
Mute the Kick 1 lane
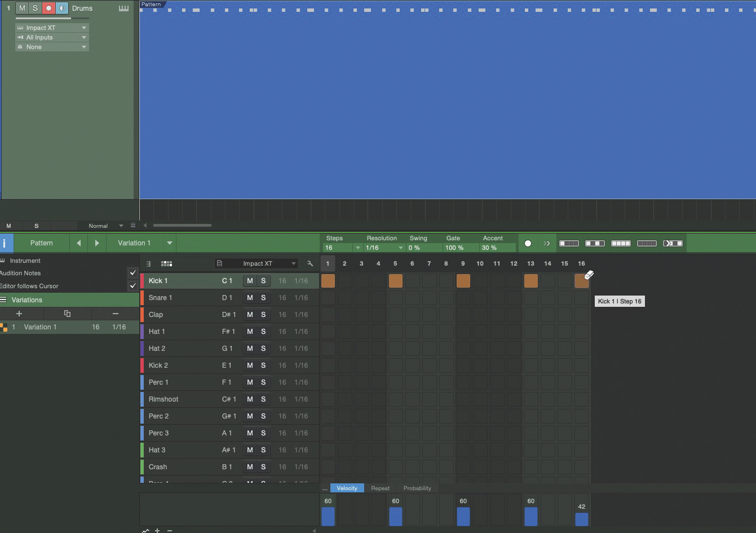[x=250, y=281]
